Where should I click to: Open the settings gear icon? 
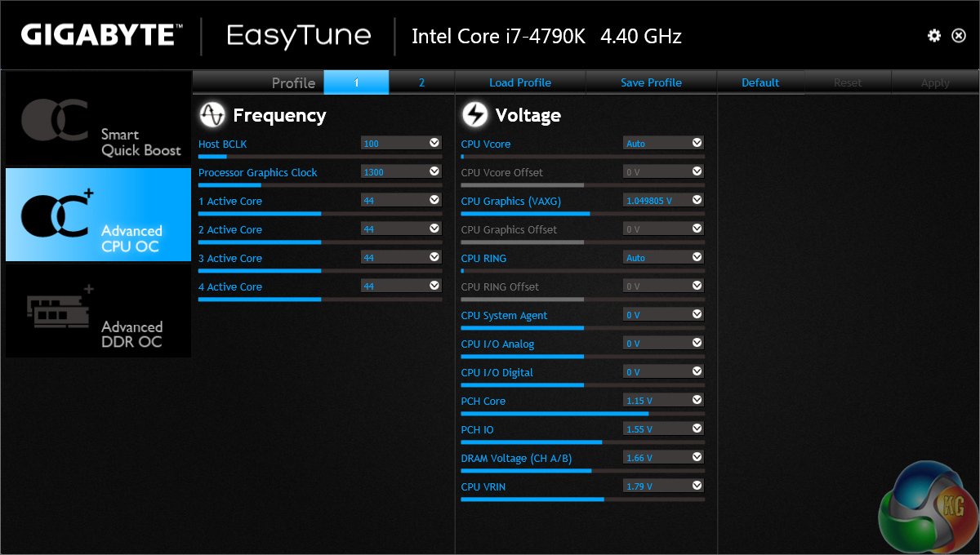click(934, 36)
